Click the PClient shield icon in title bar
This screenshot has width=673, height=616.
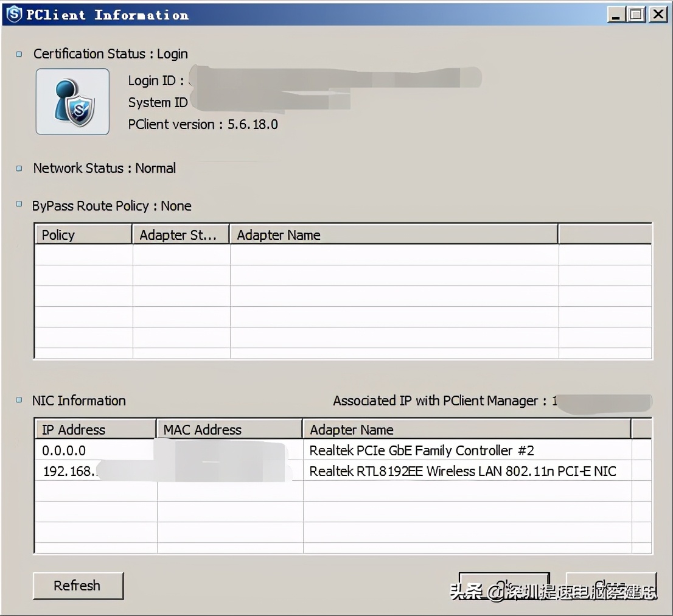click(x=13, y=14)
